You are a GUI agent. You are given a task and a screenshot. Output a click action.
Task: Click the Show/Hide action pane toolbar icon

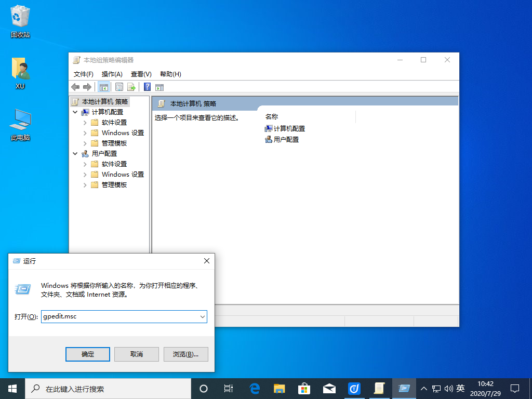[x=159, y=87]
